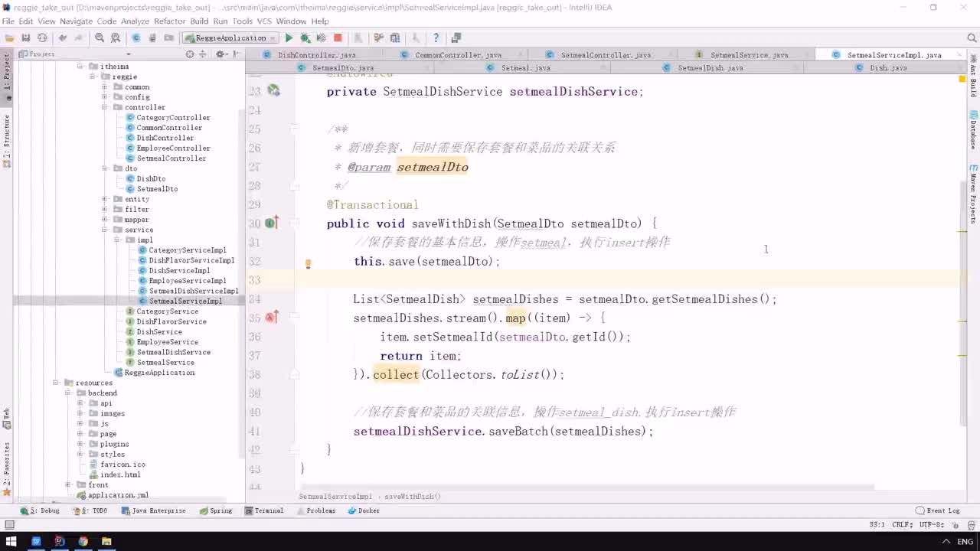Click saveWithDish() in the breadcrumb bar
Image resolution: width=980 pixels, height=551 pixels.
[x=412, y=497]
